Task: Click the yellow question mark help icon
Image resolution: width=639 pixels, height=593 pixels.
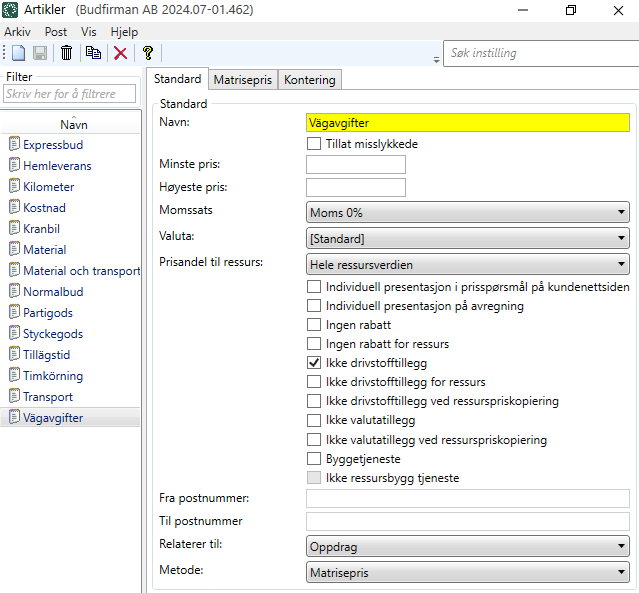Action: tap(148, 53)
